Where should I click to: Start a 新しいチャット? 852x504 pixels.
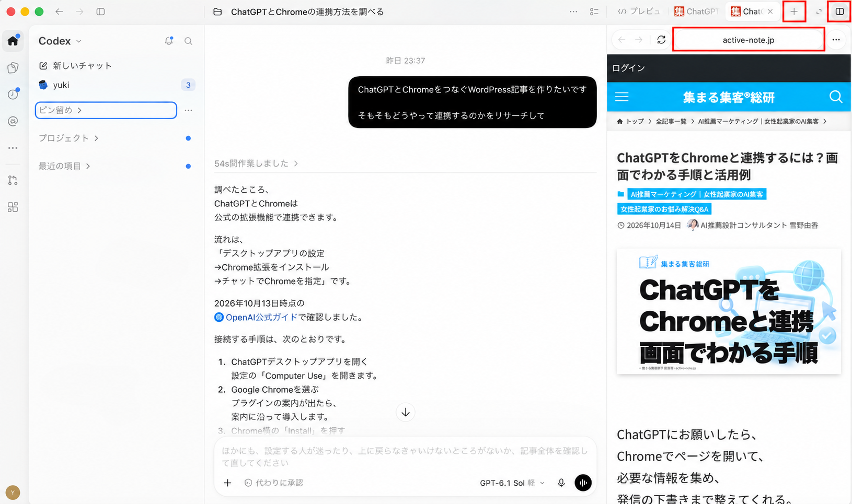[x=75, y=65]
